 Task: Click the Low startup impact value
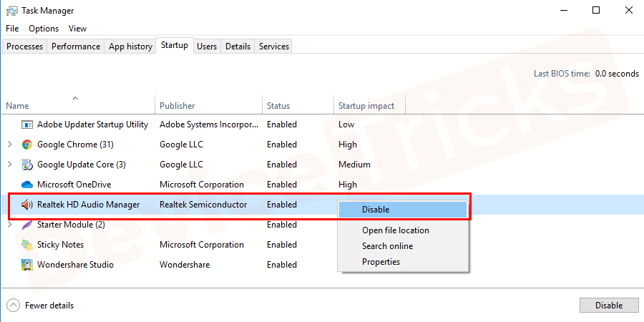(x=346, y=125)
